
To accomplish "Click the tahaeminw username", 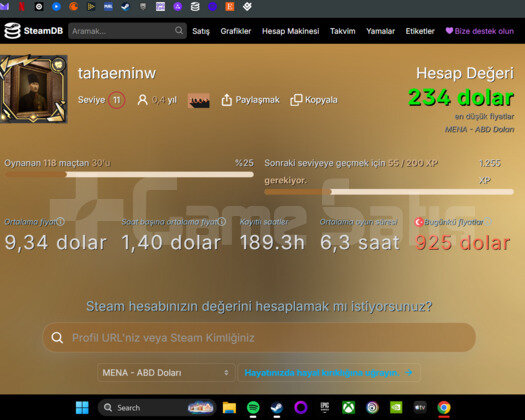I will tap(117, 73).
